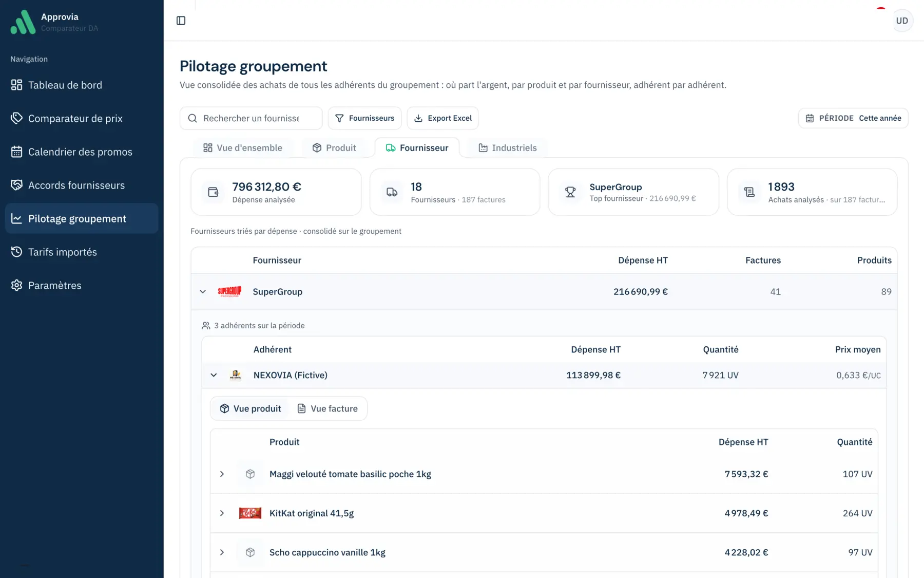
Task: Click the Adhérent column header
Action: (x=272, y=349)
